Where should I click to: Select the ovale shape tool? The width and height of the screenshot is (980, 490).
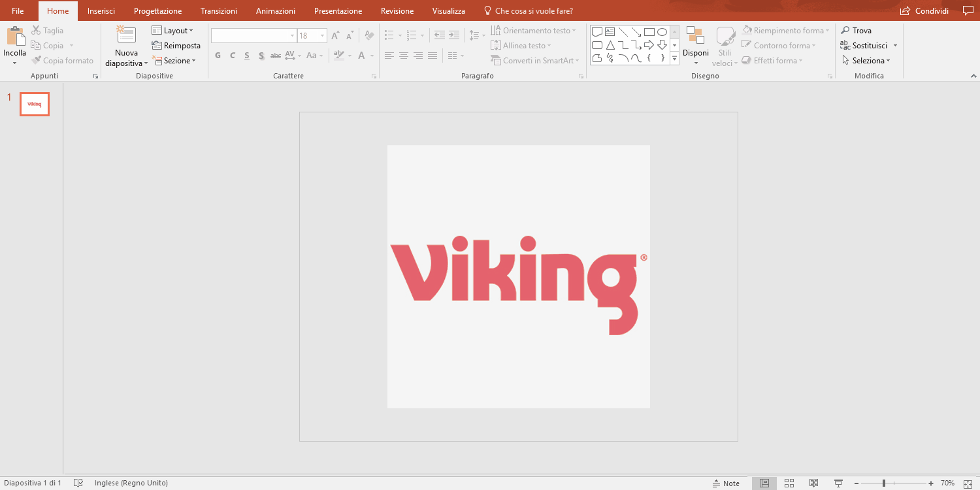pos(662,31)
